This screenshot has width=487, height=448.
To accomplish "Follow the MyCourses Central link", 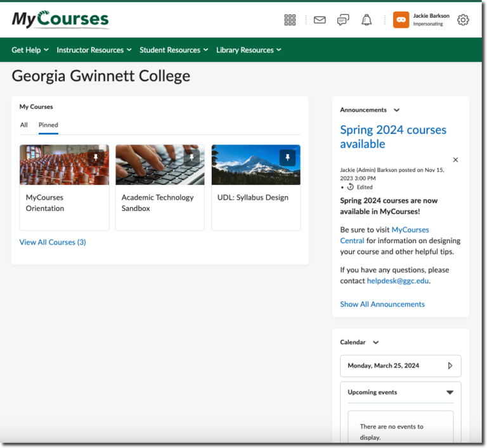I will pos(384,235).
